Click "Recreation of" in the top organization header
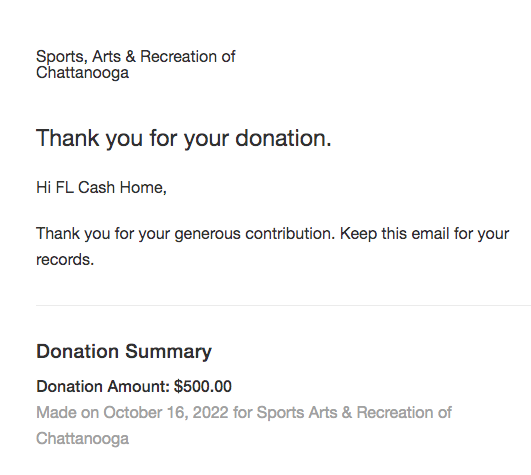Viewport: 531px width, 475px height. pyautogui.click(x=188, y=56)
